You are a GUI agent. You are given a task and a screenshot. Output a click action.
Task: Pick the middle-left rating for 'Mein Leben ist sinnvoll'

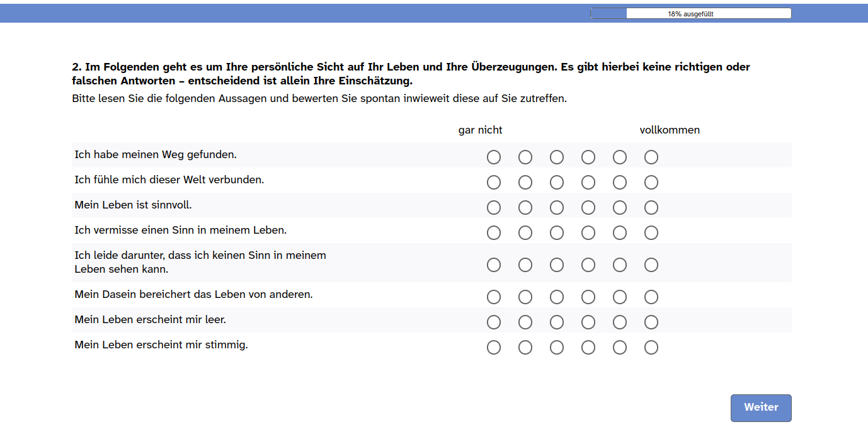(x=557, y=207)
